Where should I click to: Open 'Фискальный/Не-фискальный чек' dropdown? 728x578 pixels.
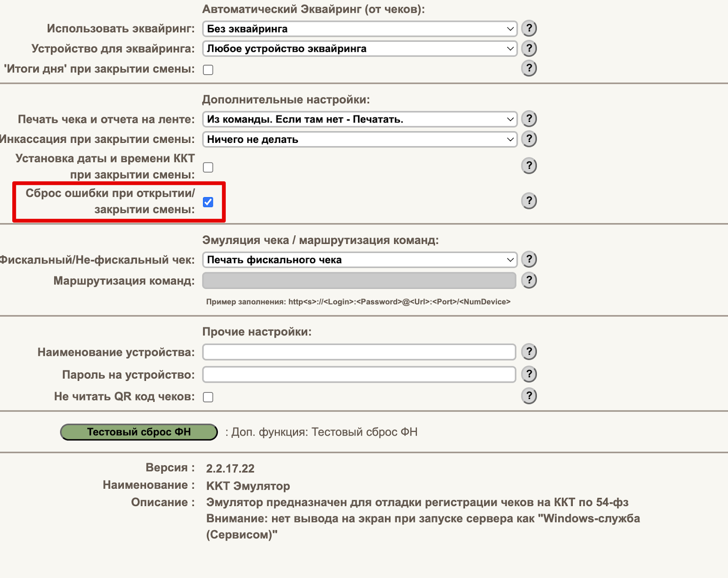(359, 260)
